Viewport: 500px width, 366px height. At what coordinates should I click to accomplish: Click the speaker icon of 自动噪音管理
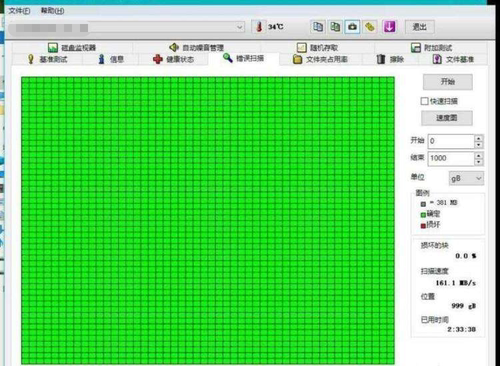coord(174,47)
